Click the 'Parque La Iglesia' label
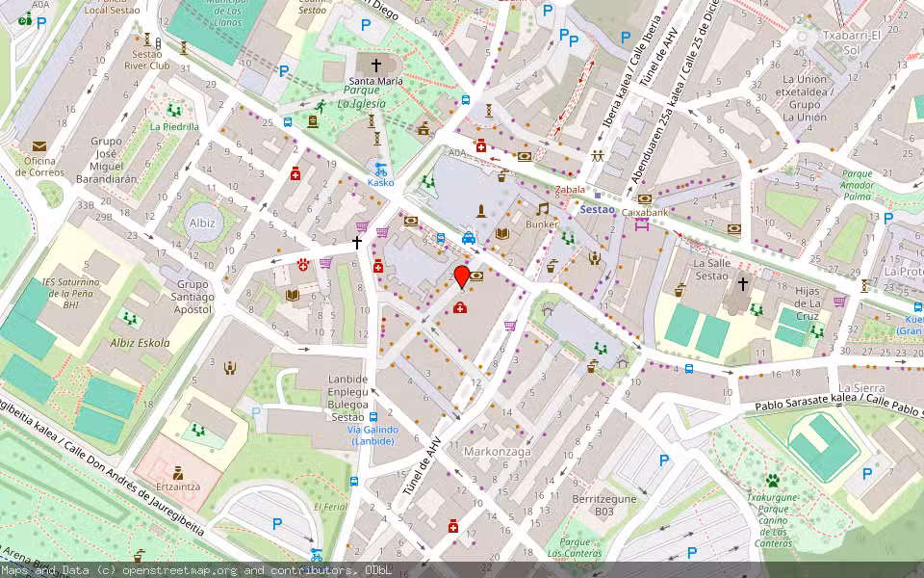Viewport: 924px width, 578px height. 361,96
